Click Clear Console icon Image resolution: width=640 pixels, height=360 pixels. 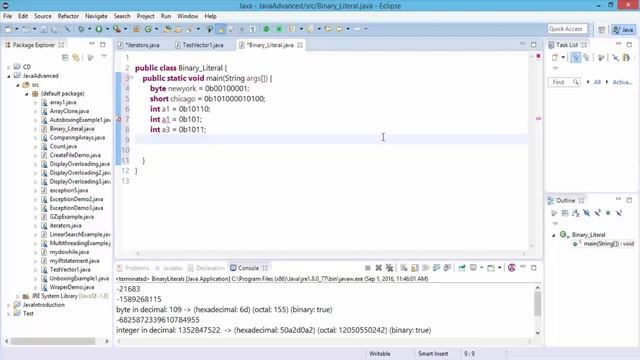[x=404, y=268]
